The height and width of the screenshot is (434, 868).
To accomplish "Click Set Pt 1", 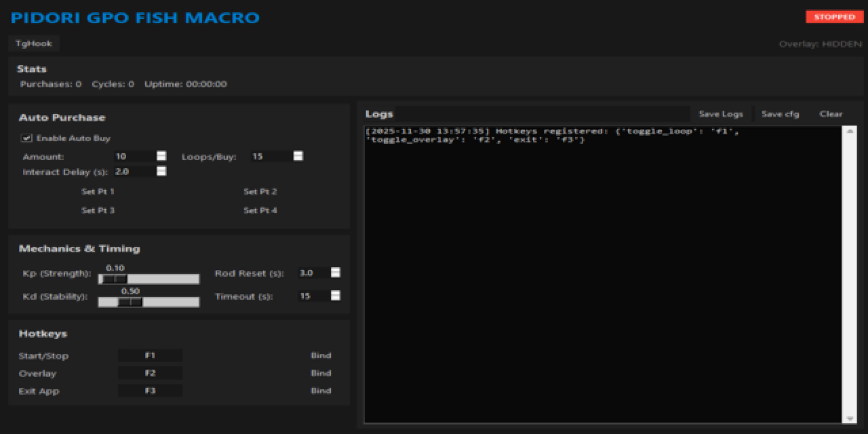I will 97,191.
